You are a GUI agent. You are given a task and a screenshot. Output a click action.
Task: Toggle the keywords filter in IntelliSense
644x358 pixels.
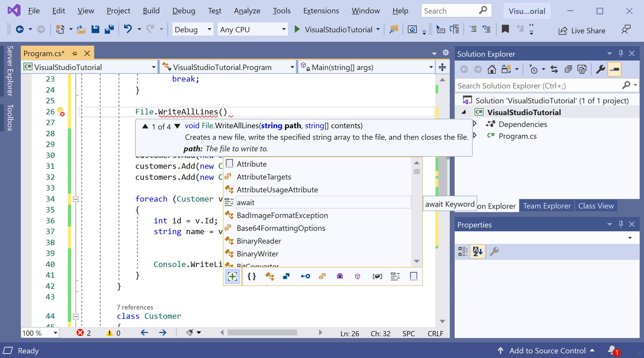coord(395,276)
